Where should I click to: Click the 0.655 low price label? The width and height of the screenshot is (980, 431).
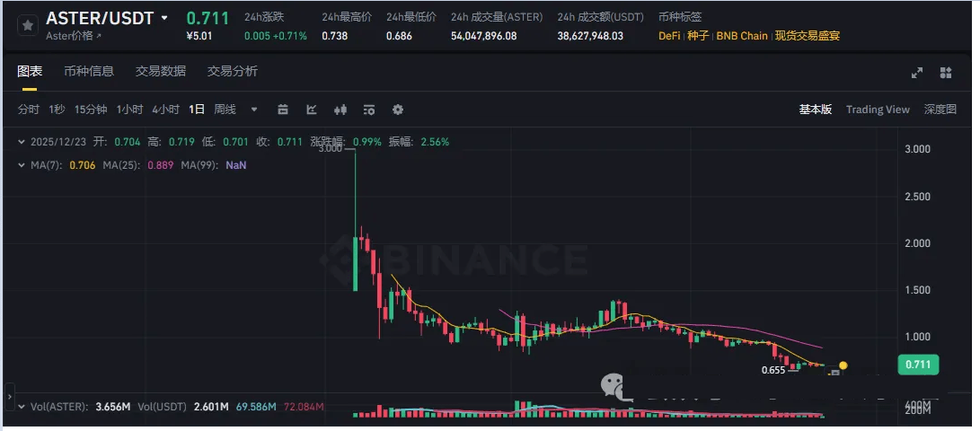pyautogui.click(x=773, y=370)
